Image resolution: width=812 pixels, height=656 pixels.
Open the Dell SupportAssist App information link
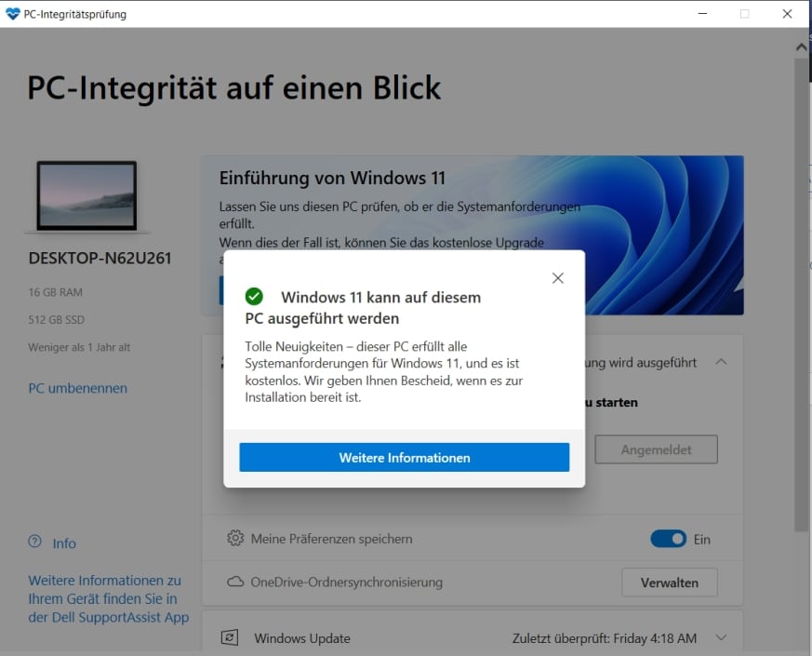point(108,598)
